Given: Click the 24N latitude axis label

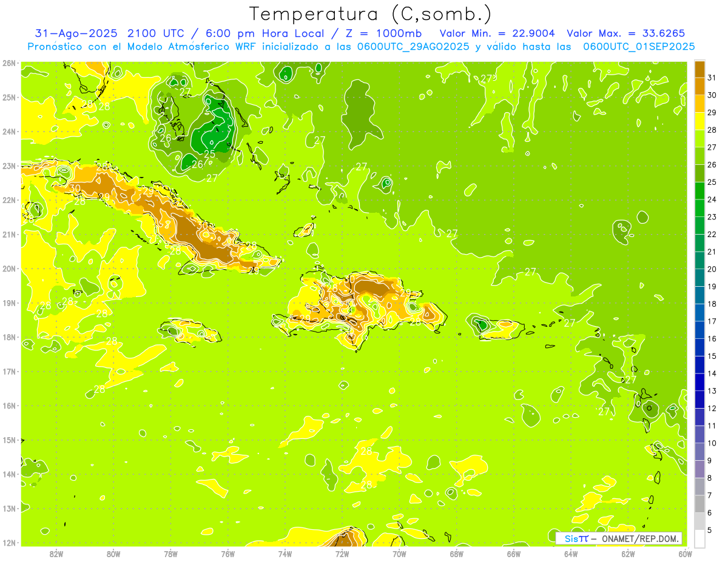Looking at the screenshot, I should coord(9,132).
